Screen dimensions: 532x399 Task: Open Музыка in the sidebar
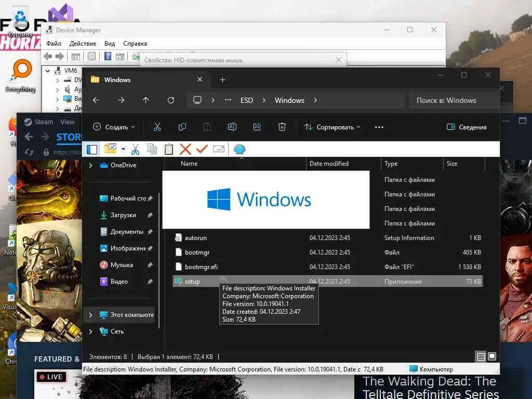[126, 265]
